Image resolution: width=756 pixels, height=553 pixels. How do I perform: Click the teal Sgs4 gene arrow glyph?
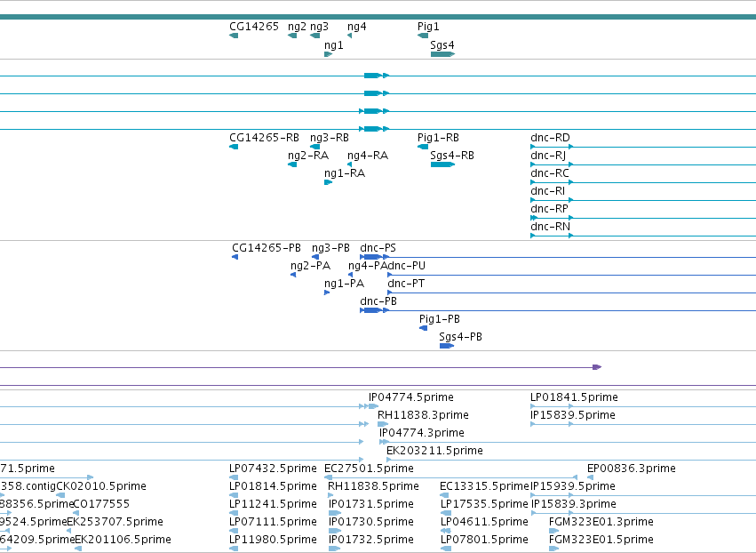pyautogui.click(x=442, y=54)
